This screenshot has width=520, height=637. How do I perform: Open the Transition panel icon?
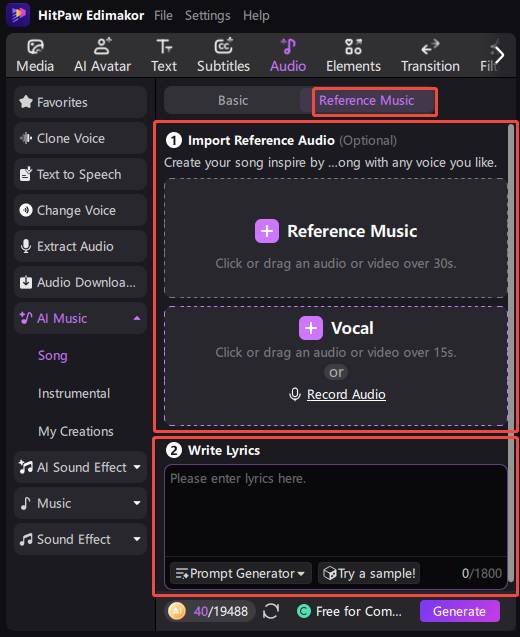[x=430, y=47]
